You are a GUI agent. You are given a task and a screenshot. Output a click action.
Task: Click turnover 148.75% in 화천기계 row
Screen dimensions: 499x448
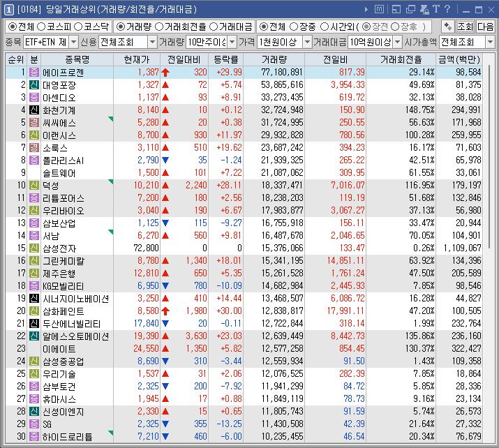point(419,110)
